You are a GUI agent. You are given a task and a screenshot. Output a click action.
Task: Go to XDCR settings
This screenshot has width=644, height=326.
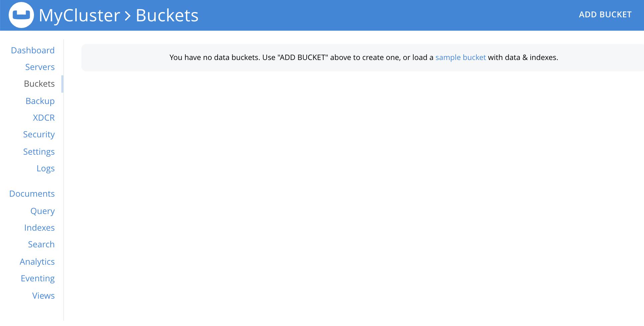point(44,117)
